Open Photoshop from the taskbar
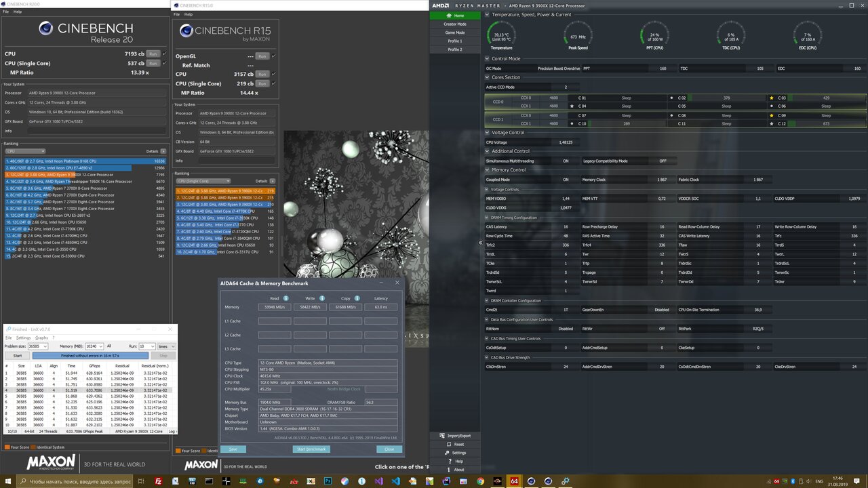This screenshot has height=488, width=868. (x=328, y=481)
